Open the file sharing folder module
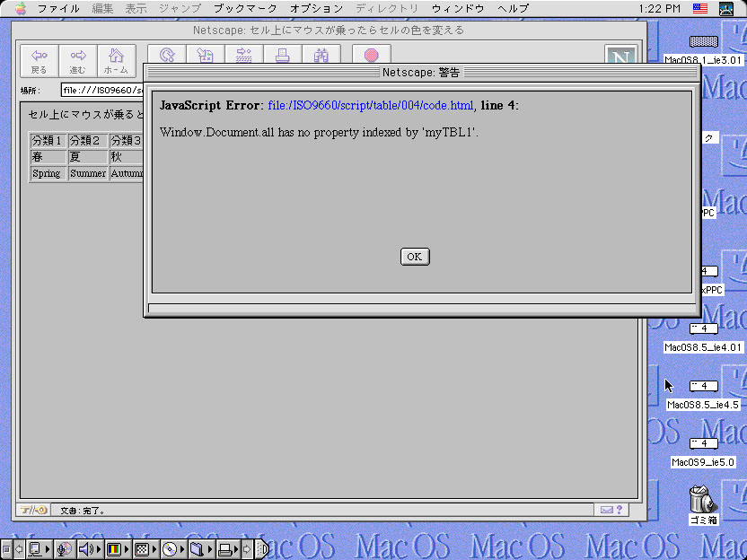Image resolution: width=747 pixels, height=560 pixels. click(200, 549)
